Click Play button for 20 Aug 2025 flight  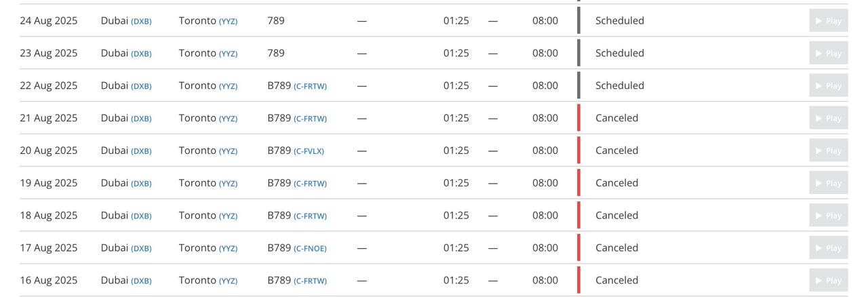tap(828, 151)
